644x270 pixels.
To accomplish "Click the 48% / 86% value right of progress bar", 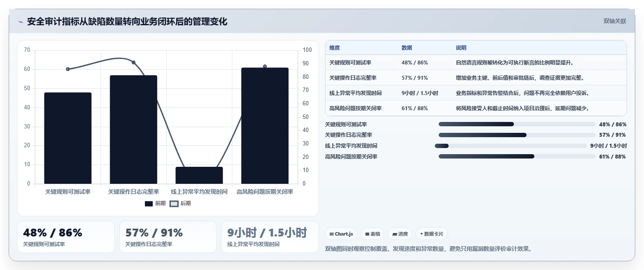I will pyautogui.click(x=613, y=125).
